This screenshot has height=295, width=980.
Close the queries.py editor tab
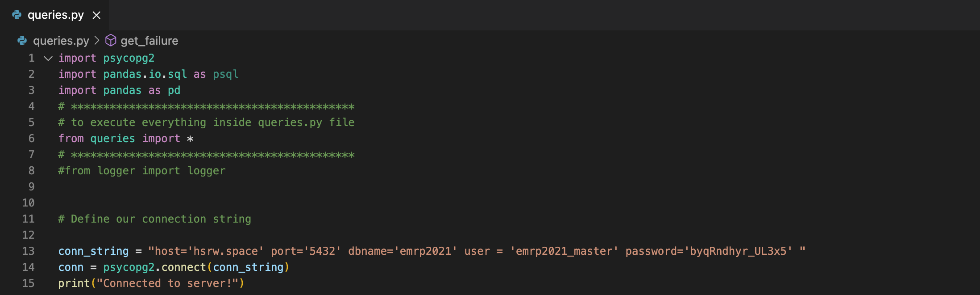click(96, 15)
